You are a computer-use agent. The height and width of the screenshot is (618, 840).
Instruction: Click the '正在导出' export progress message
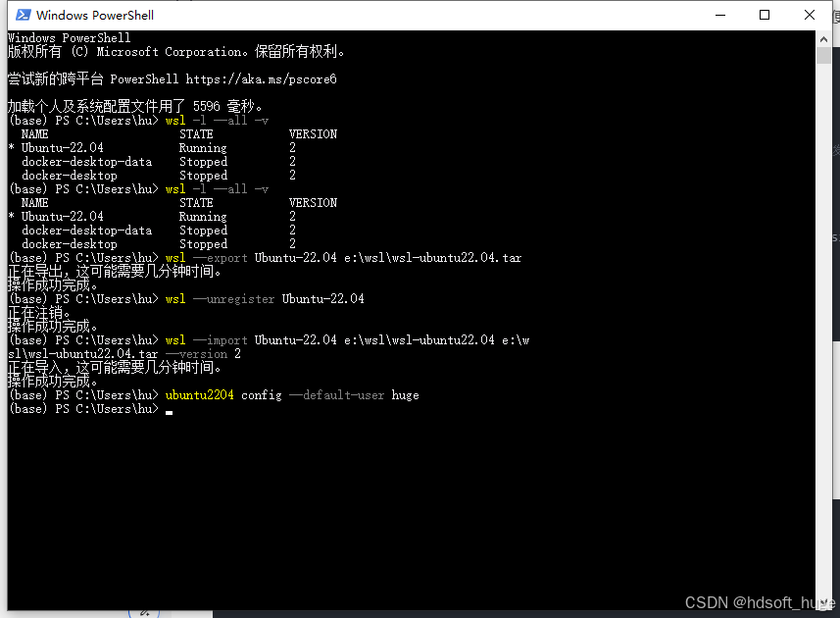click(116, 271)
